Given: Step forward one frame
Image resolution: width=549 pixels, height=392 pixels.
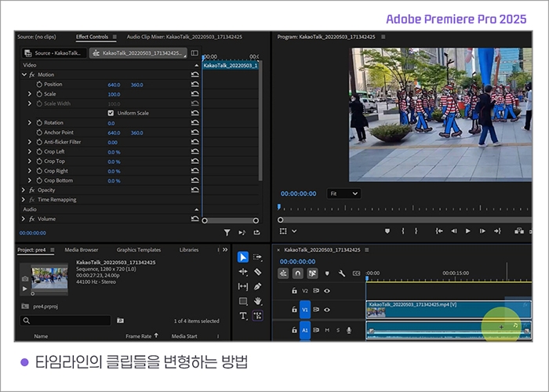Looking at the screenshot, I should point(482,231).
